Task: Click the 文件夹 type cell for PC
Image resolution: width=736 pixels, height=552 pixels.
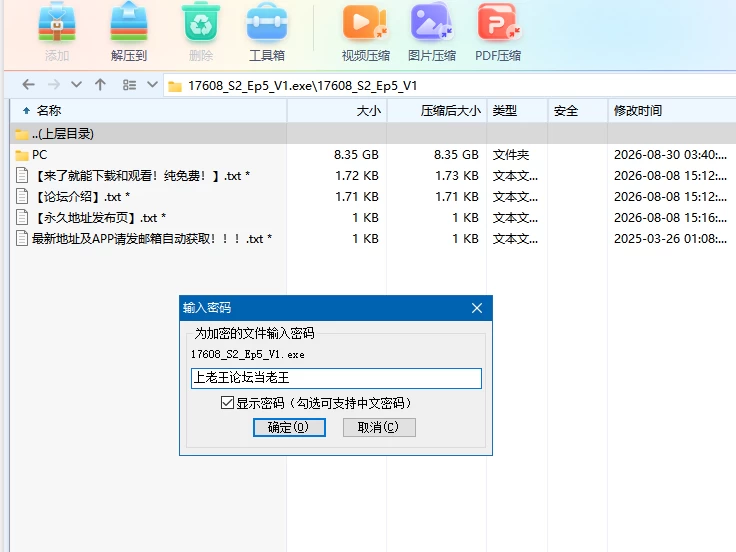Action: [x=511, y=155]
